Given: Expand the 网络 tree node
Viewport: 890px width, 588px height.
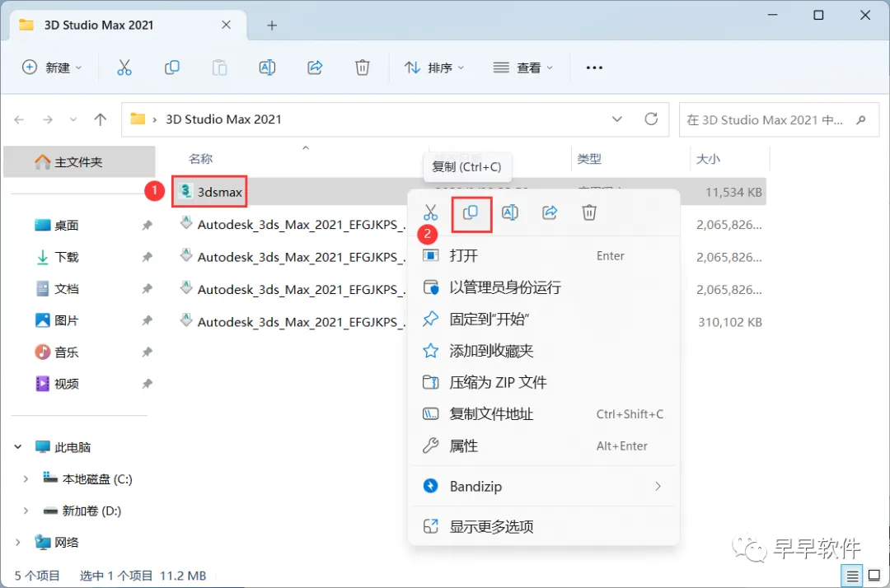Looking at the screenshot, I should point(18,543).
